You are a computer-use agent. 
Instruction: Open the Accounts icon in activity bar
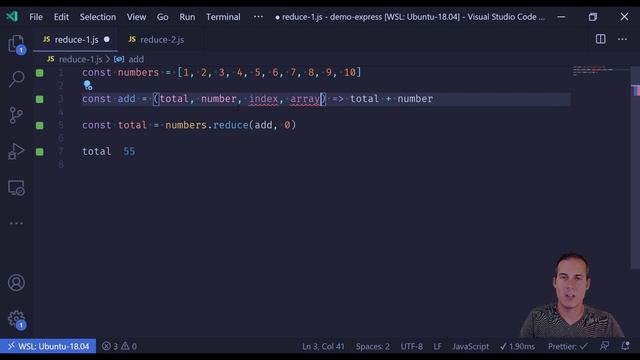tap(16, 282)
